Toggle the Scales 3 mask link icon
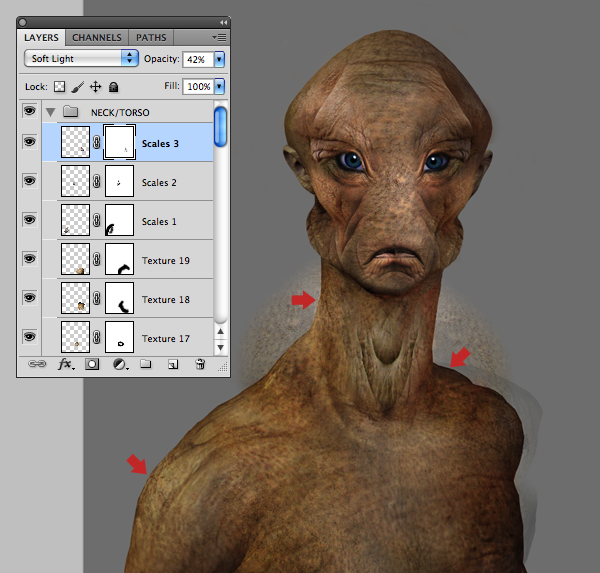 [97, 142]
